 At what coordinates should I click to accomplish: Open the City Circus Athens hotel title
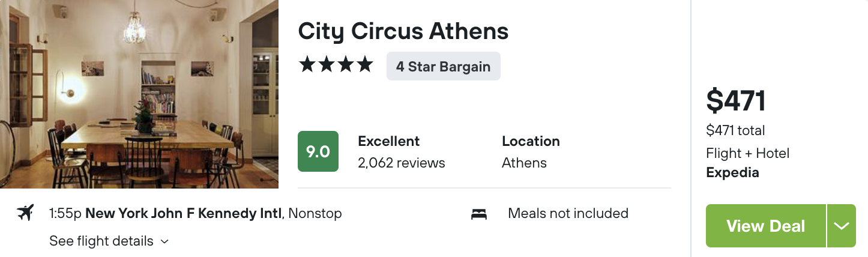[403, 31]
